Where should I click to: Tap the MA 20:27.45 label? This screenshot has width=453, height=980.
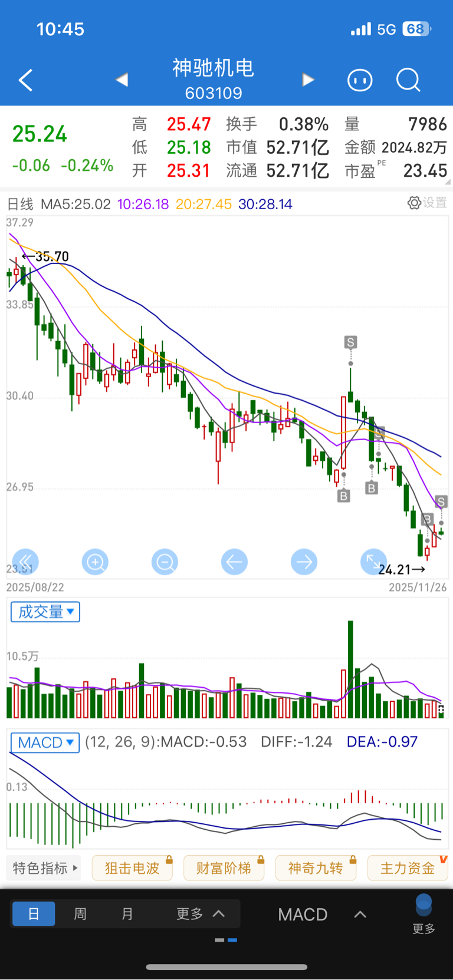[x=203, y=204]
